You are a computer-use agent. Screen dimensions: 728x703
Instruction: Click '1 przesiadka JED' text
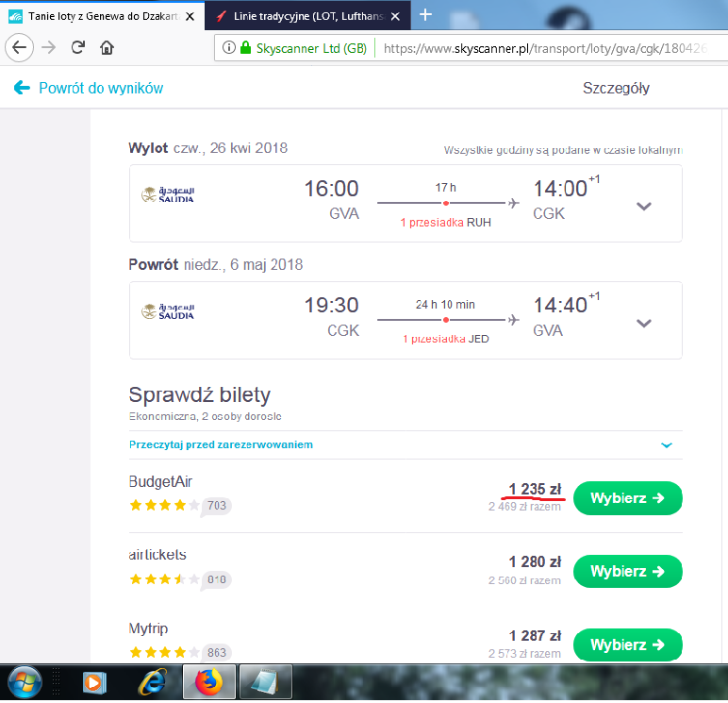446,339
